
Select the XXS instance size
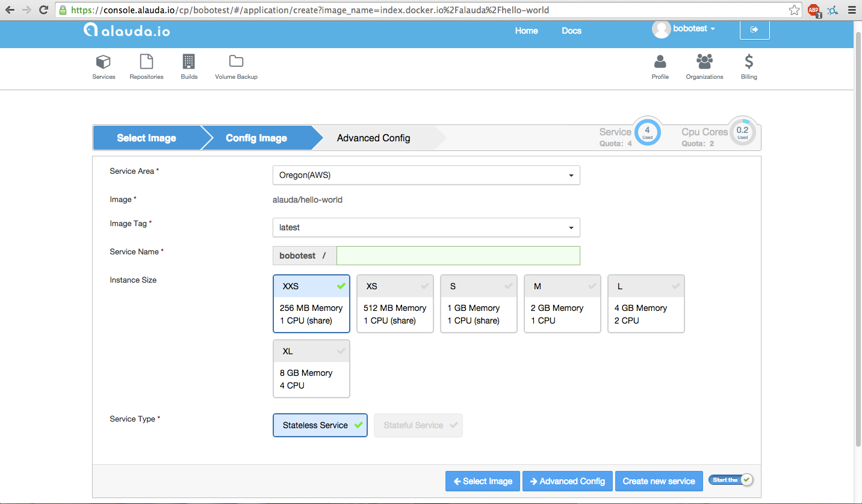tap(311, 304)
